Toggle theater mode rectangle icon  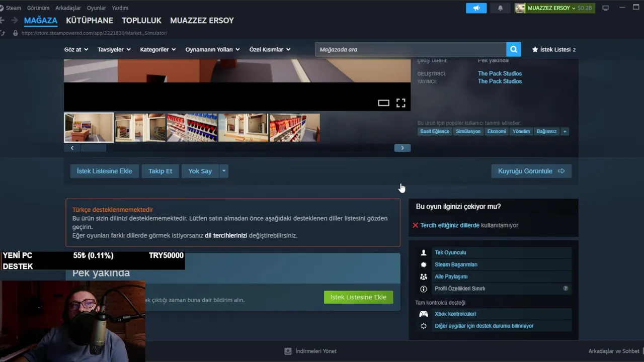[383, 103]
